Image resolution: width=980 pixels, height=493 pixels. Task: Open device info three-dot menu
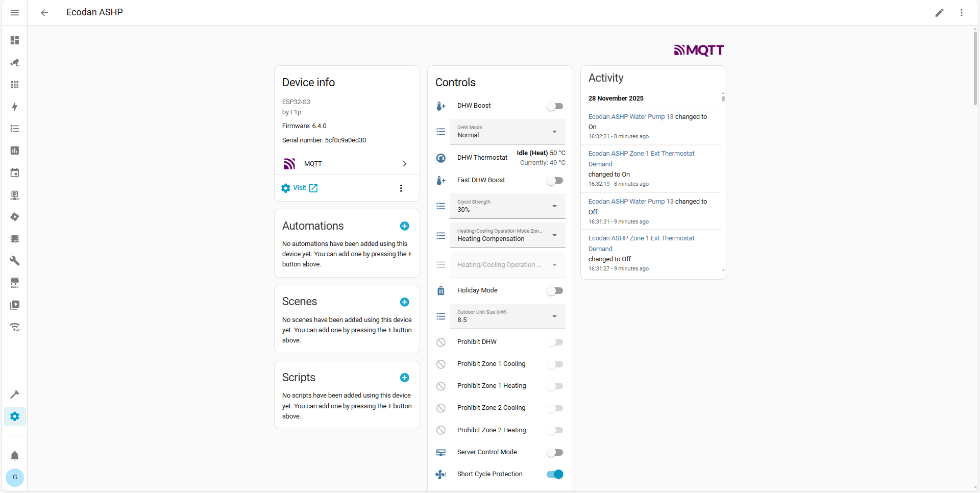[x=401, y=188]
